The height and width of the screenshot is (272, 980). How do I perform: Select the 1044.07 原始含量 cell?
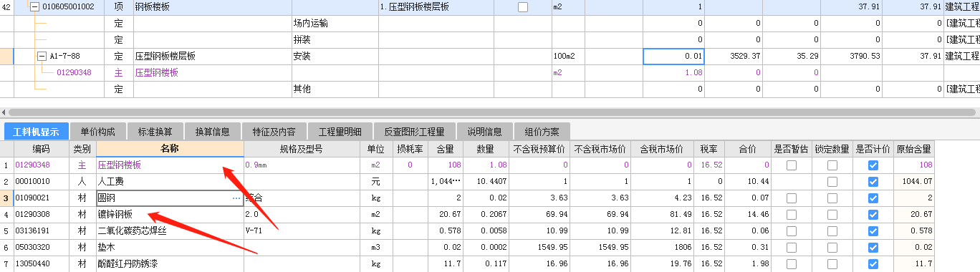913,182
